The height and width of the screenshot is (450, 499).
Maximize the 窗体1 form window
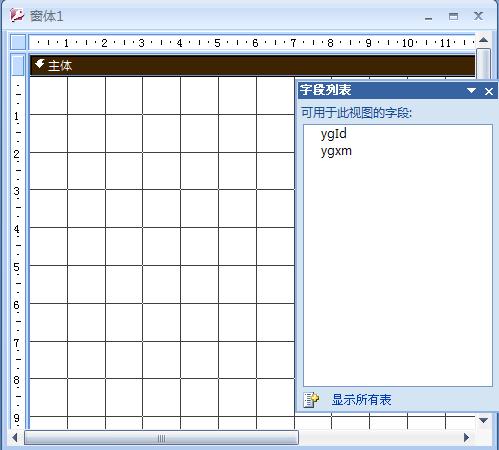(453, 16)
